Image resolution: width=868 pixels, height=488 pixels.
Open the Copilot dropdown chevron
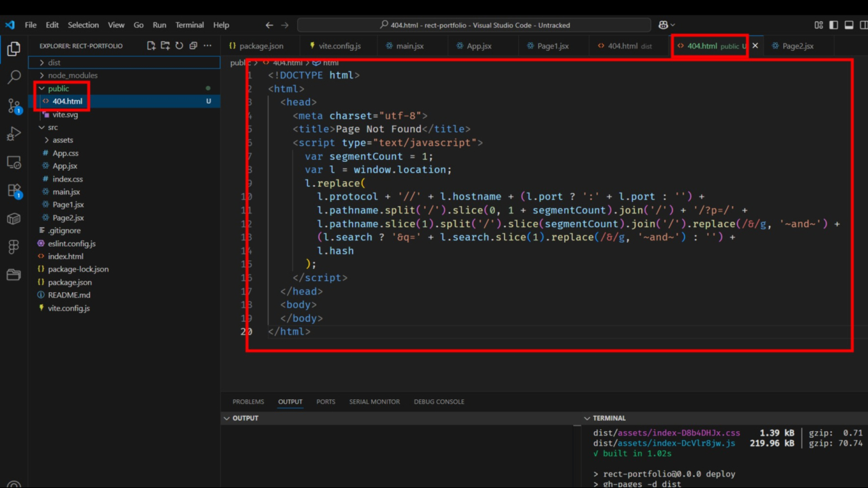pos(673,25)
